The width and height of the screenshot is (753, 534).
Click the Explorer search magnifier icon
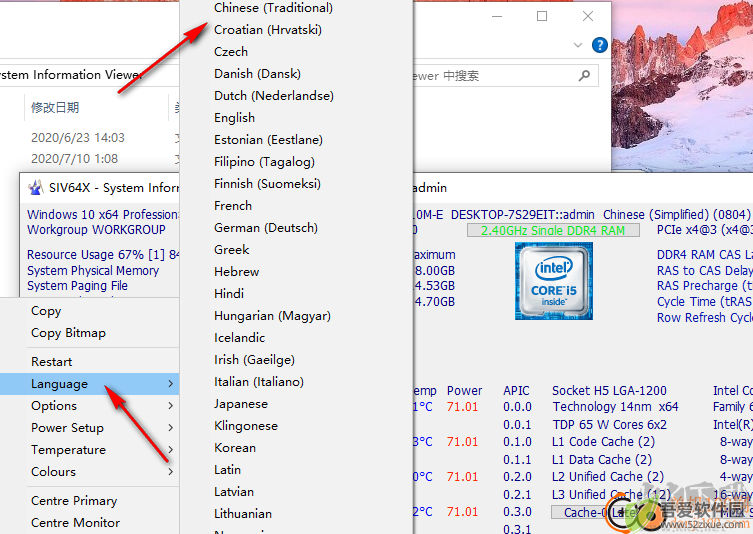point(584,75)
